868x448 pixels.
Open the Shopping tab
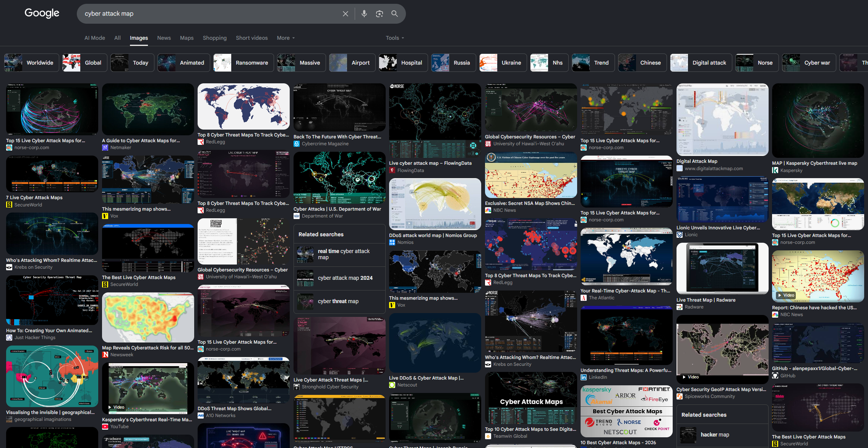coord(215,38)
